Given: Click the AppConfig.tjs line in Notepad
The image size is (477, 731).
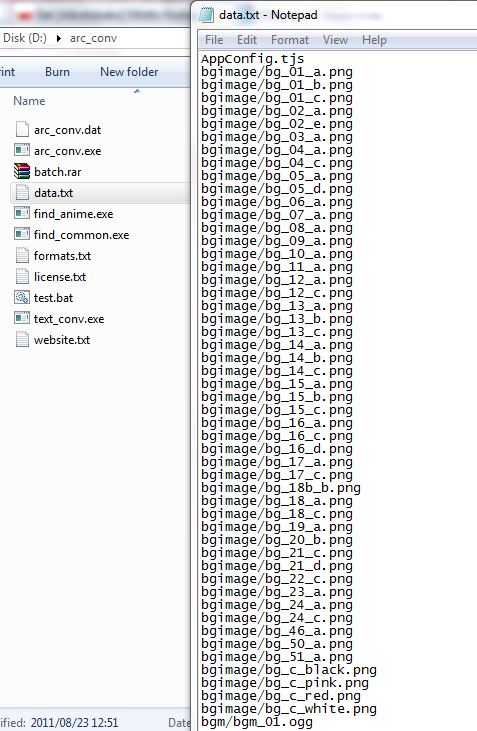Looking at the screenshot, I should (253, 59).
